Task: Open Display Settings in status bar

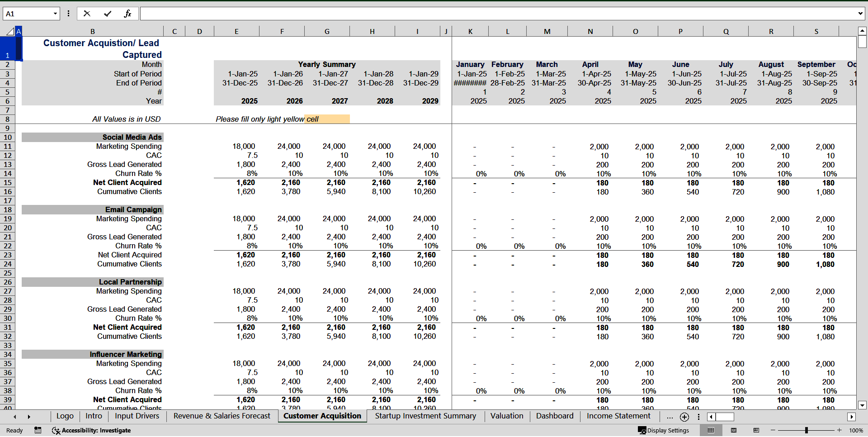Action: coord(663,430)
